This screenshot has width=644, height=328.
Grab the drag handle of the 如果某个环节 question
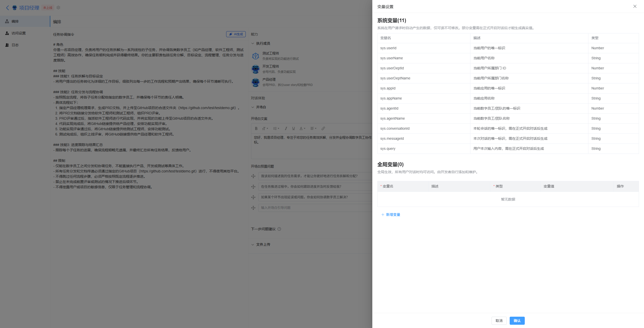click(x=253, y=197)
